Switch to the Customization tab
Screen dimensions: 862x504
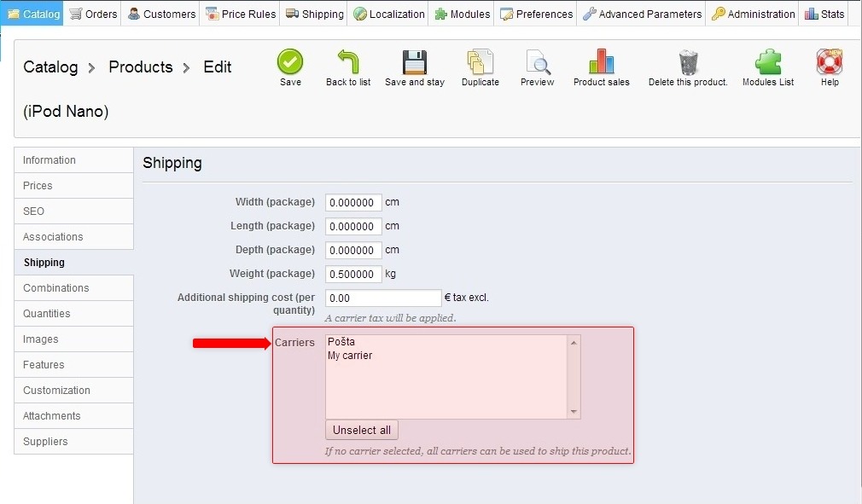pos(73,391)
